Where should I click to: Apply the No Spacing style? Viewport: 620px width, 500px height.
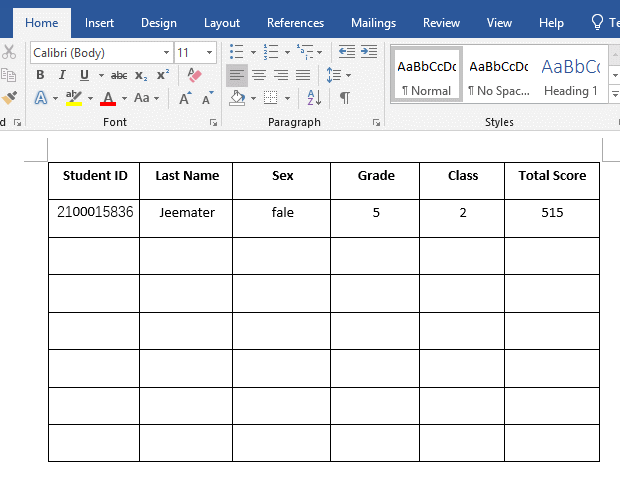(x=499, y=75)
